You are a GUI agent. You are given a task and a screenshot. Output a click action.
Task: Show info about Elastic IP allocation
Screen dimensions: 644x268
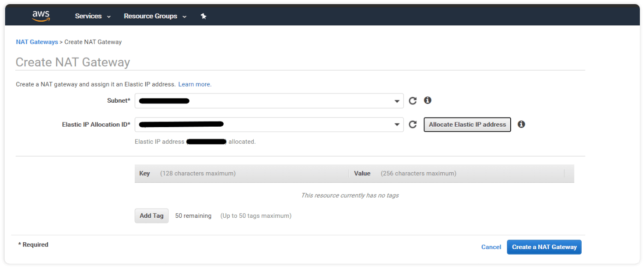pyautogui.click(x=521, y=124)
